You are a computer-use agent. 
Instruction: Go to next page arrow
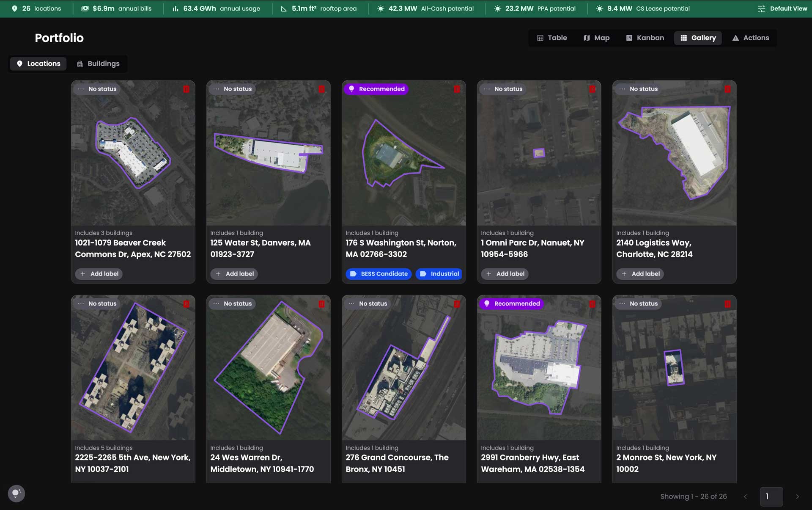click(797, 497)
